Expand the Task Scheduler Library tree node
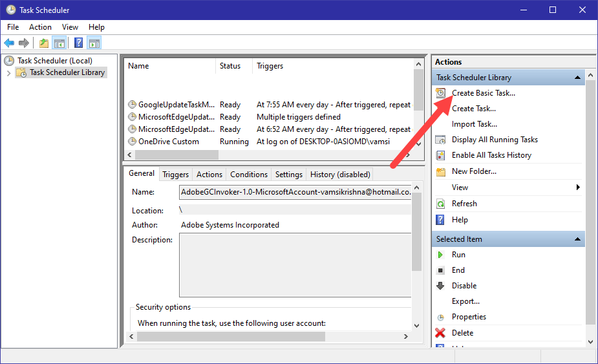This screenshot has width=598, height=364. pos(8,72)
